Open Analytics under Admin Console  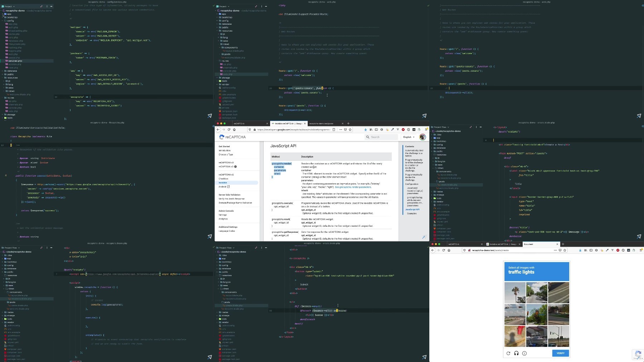click(x=223, y=219)
